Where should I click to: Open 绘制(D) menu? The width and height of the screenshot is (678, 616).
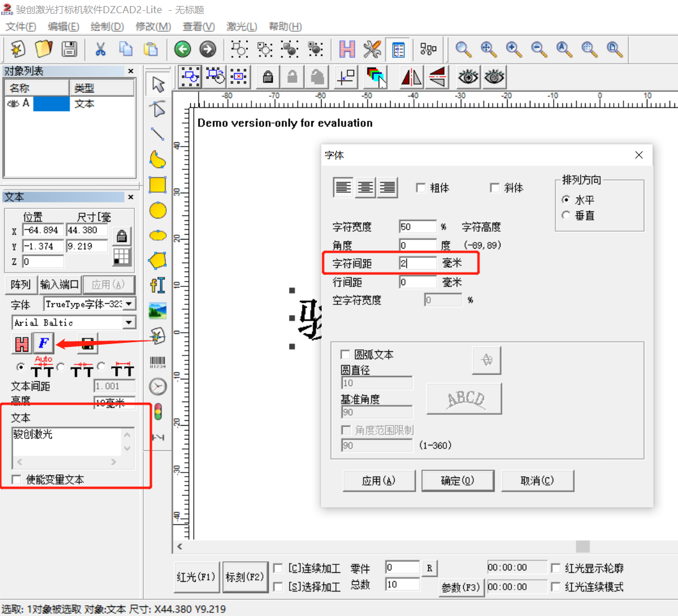[x=107, y=26]
